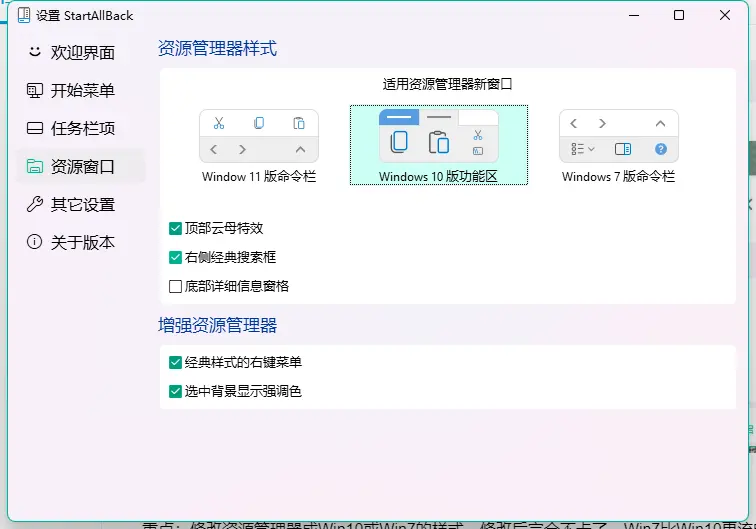This screenshot has width=756, height=529.
Task: Choose the Windows 7 版命令栏 style thumbnail
Action: [x=619, y=136]
